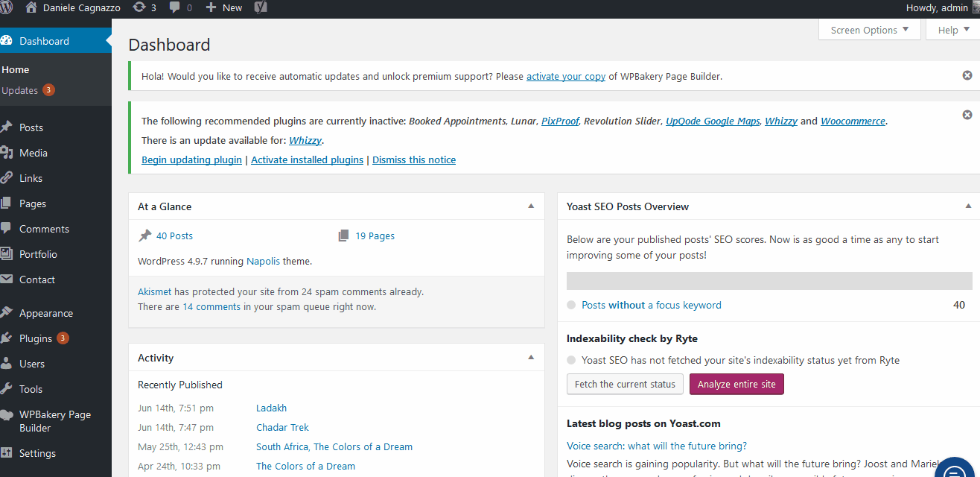Click Activate installed plugins link
The image size is (980, 477).
(x=307, y=159)
